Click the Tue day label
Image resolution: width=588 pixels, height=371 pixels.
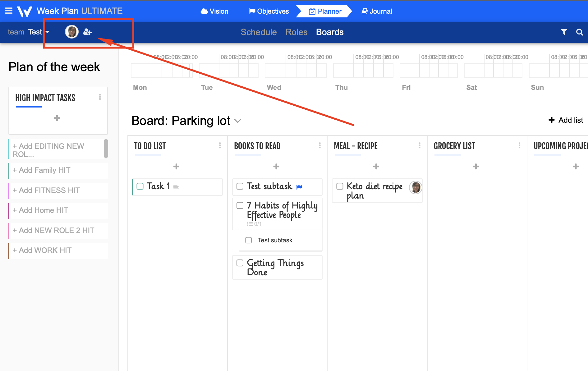[207, 88]
